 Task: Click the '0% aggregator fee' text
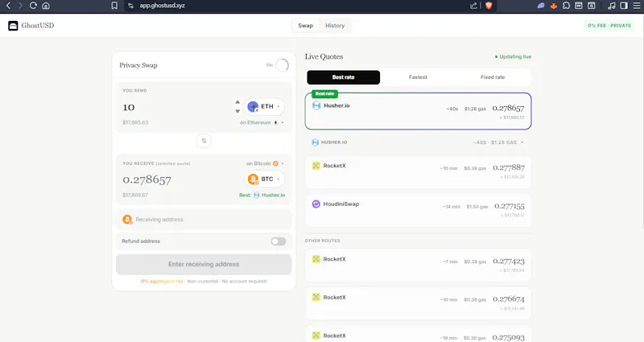162,281
